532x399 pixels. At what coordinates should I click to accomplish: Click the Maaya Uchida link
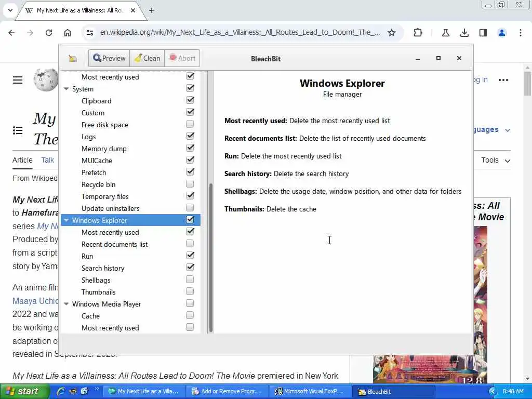(x=35, y=301)
